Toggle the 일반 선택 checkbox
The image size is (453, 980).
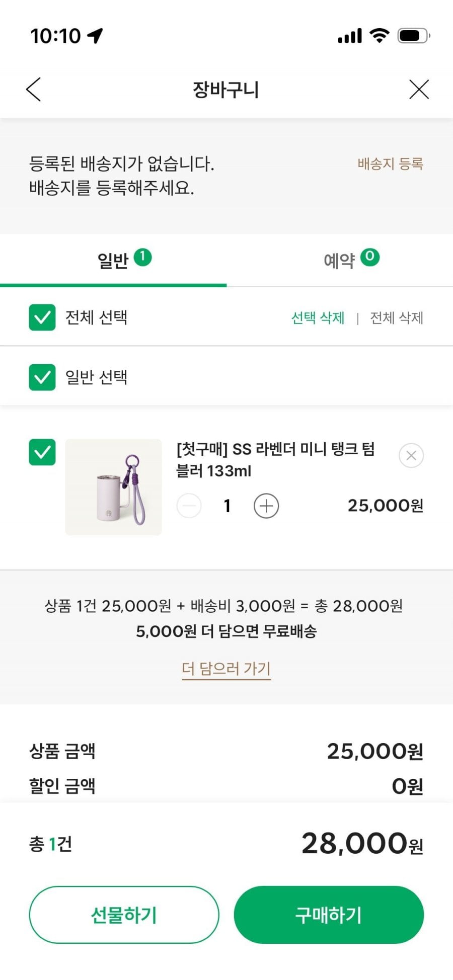pyautogui.click(x=42, y=377)
